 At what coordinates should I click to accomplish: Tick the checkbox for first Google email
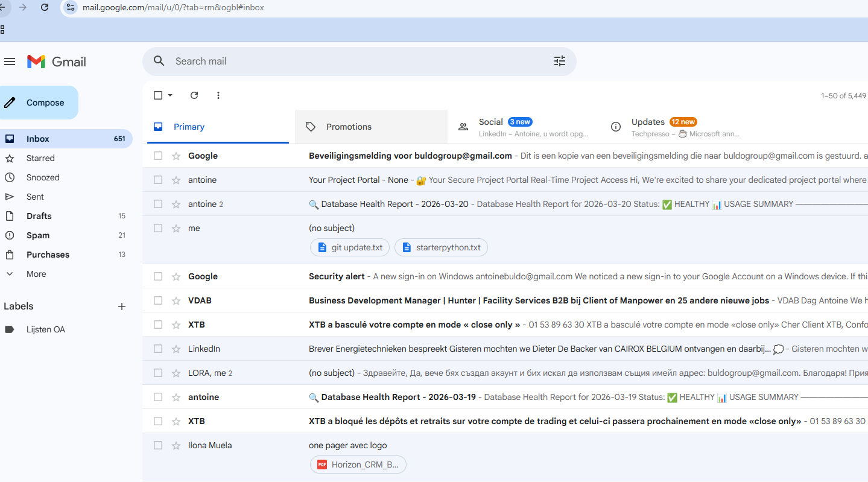[x=158, y=156]
